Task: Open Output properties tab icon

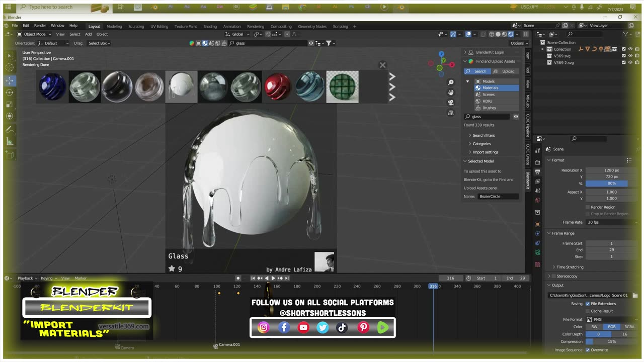Action: tap(538, 172)
